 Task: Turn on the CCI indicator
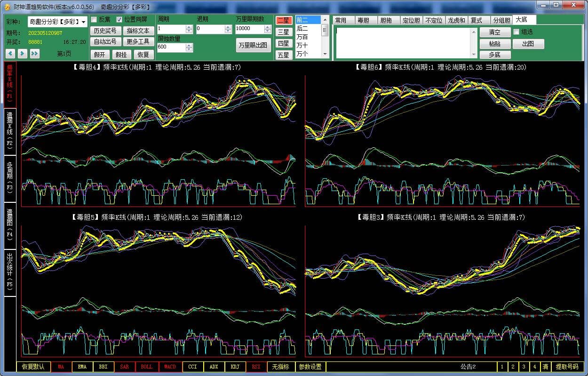[x=192, y=367]
